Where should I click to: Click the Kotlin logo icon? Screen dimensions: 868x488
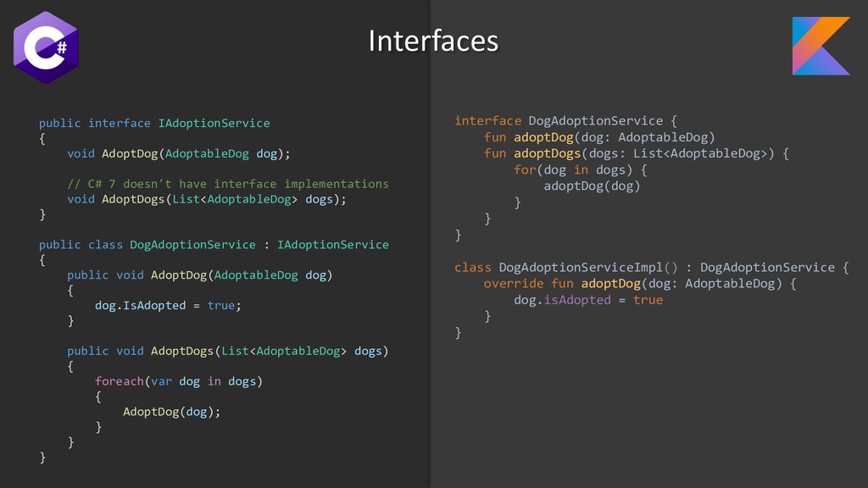tap(821, 46)
